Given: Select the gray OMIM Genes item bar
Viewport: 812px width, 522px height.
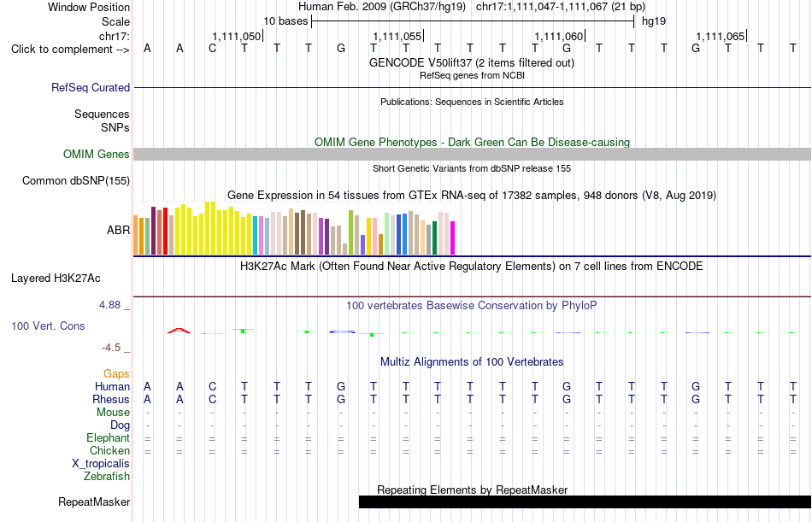Looking at the screenshot, I should pos(473,155).
